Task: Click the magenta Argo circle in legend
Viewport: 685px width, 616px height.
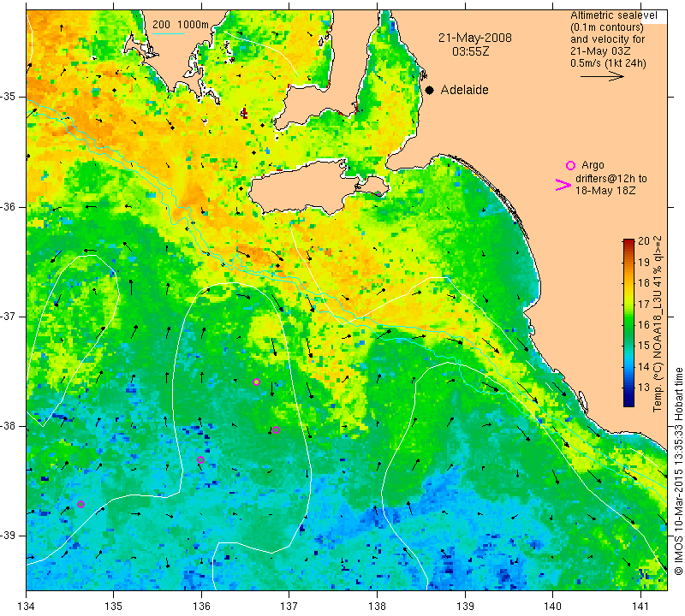Action: (x=570, y=165)
